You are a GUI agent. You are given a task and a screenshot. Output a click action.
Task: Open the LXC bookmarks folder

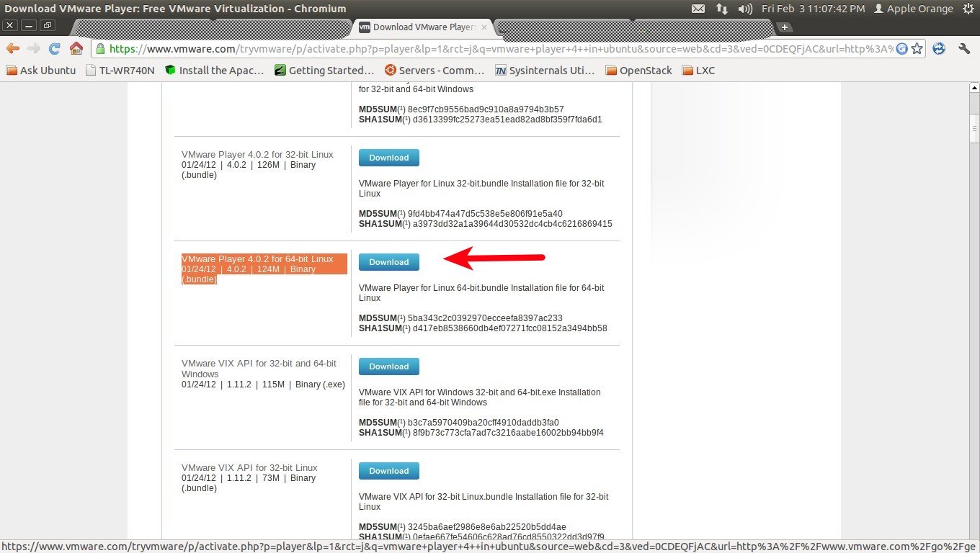pos(698,70)
